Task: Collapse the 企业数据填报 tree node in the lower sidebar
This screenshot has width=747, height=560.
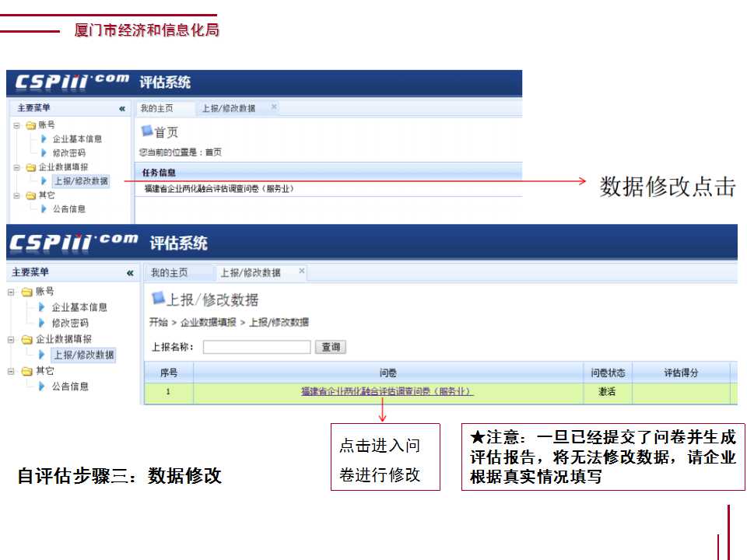Action: coord(12,340)
